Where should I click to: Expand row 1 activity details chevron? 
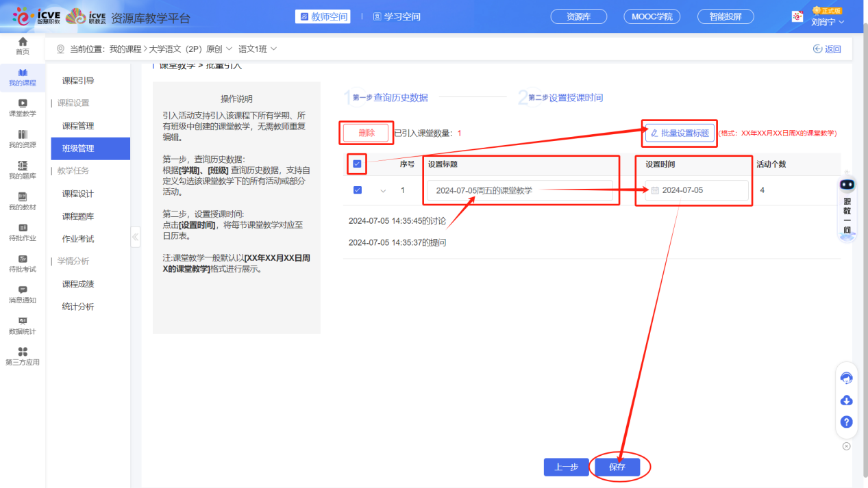[x=383, y=190]
